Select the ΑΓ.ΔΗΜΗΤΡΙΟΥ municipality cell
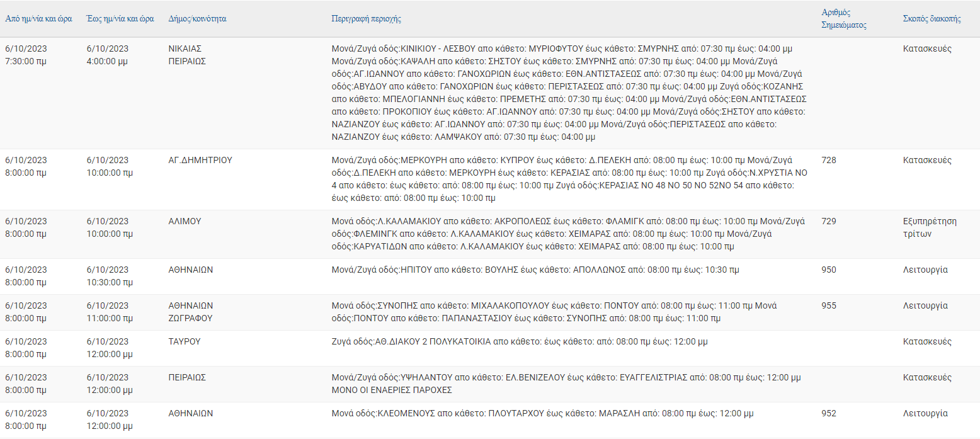 tap(200, 160)
